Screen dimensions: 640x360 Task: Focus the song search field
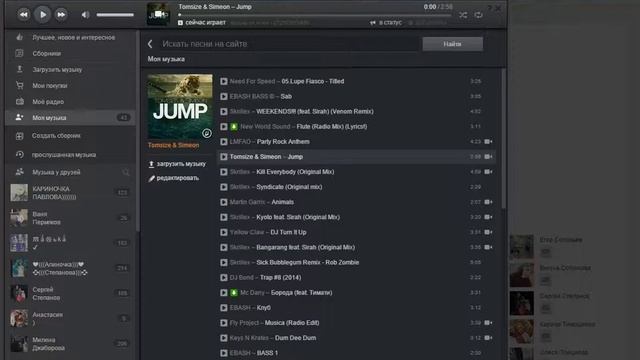[x=290, y=44]
